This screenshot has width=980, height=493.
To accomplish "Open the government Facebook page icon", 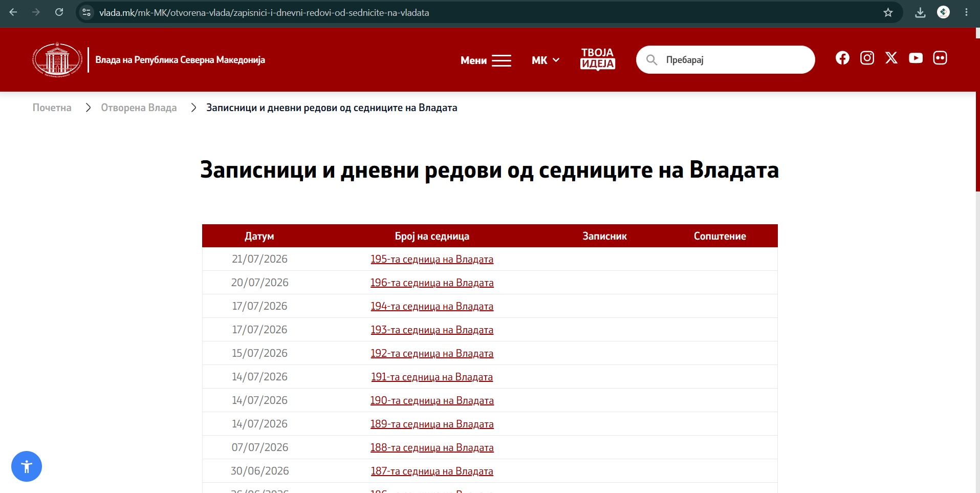I will (x=842, y=58).
